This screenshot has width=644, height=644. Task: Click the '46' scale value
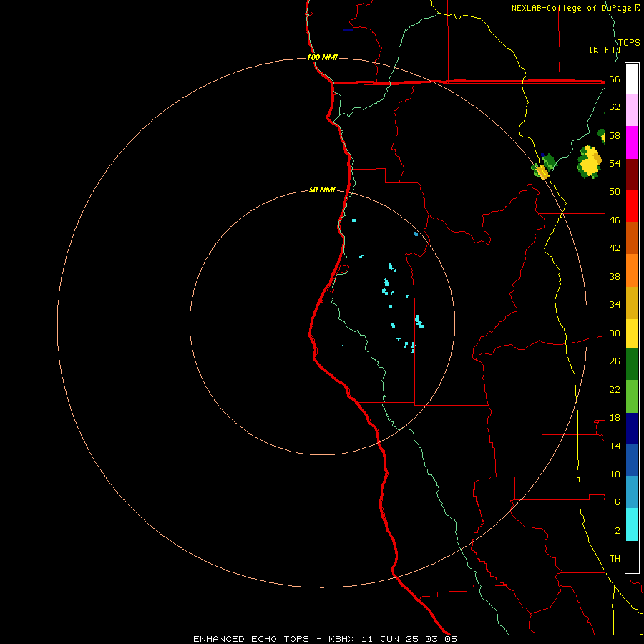point(615,220)
